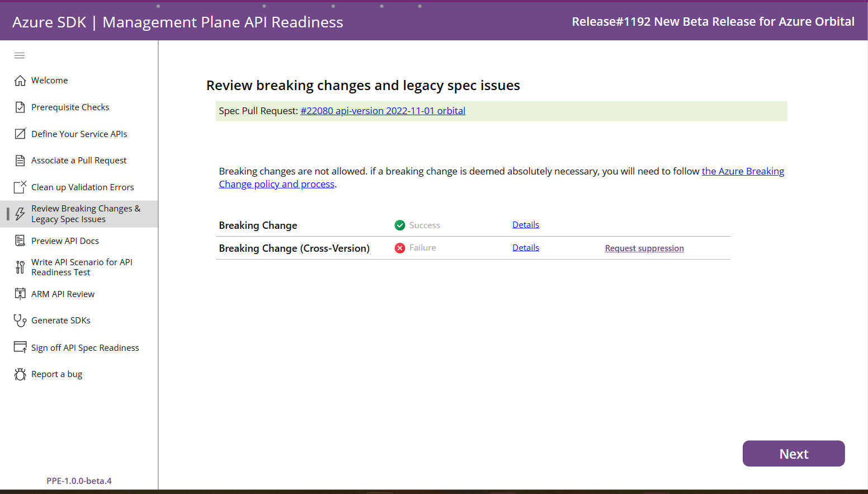Click Request suppression link
This screenshot has width=868, height=494.
click(644, 248)
